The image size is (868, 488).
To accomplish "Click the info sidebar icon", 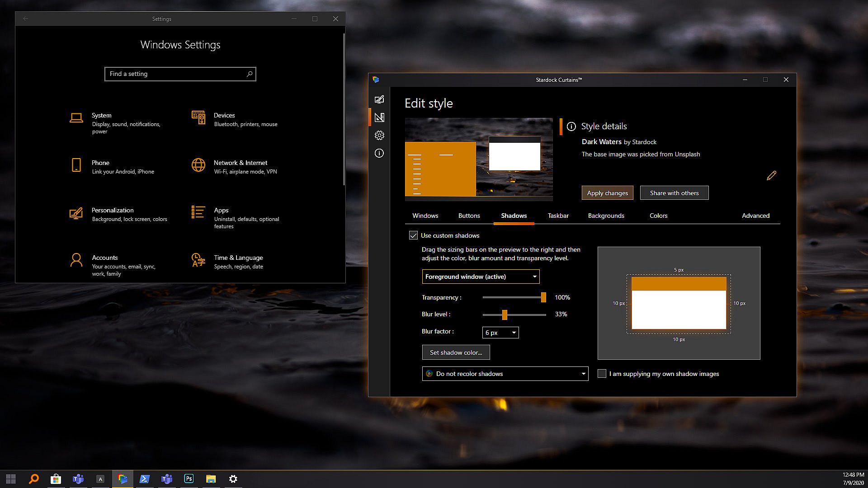I will 379,153.
